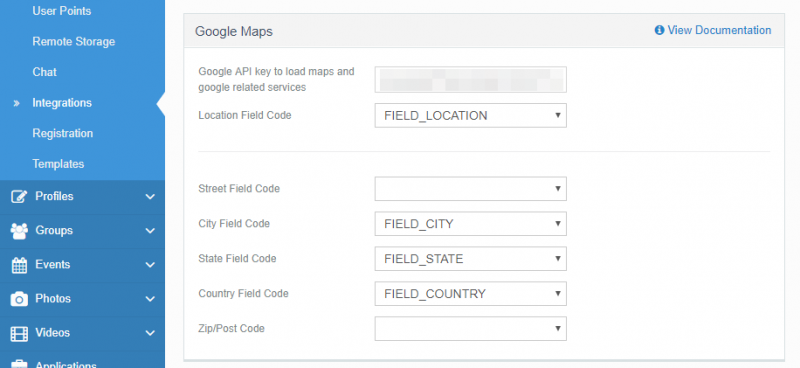Expand the Photos menu chevron

(x=150, y=299)
